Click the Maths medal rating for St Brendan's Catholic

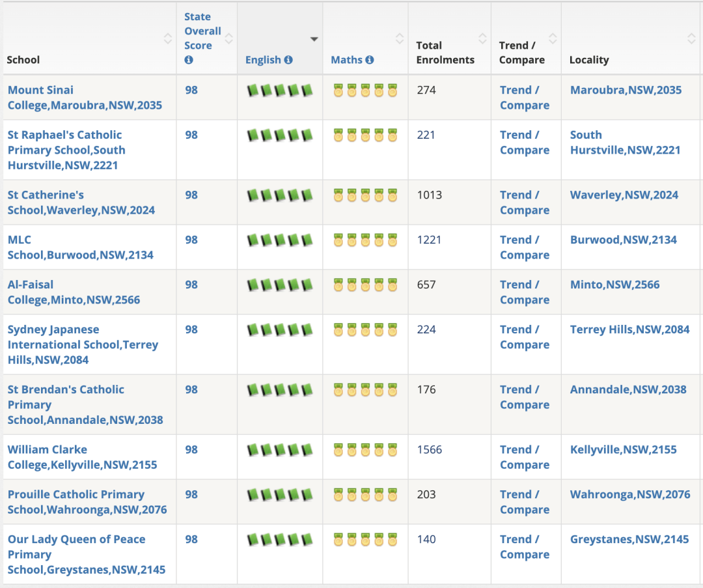click(x=365, y=390)
